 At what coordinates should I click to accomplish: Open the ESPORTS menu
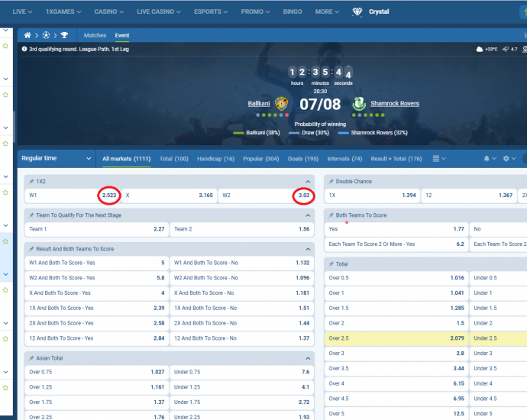[211, 11]
